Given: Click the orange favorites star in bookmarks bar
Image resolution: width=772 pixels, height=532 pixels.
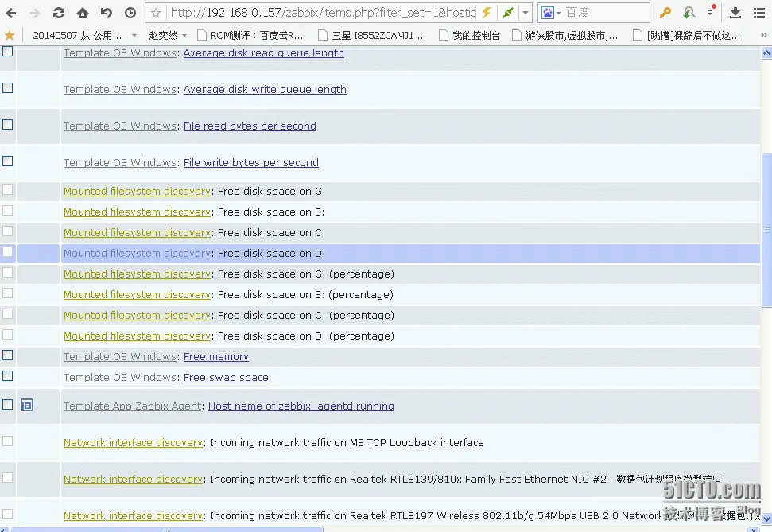Looking at the screenshot, I should [x=10, y=36].
